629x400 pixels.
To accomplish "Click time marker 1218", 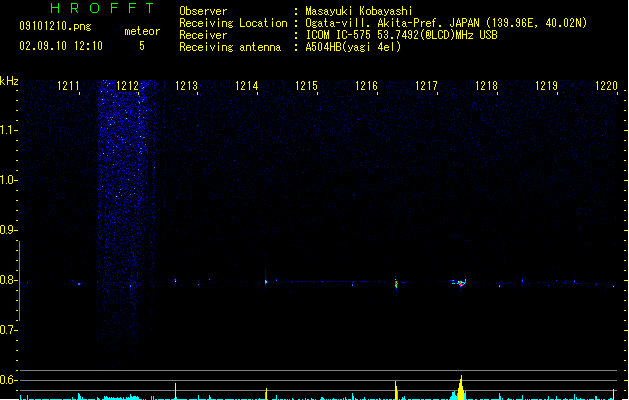I will pos(486,86).
